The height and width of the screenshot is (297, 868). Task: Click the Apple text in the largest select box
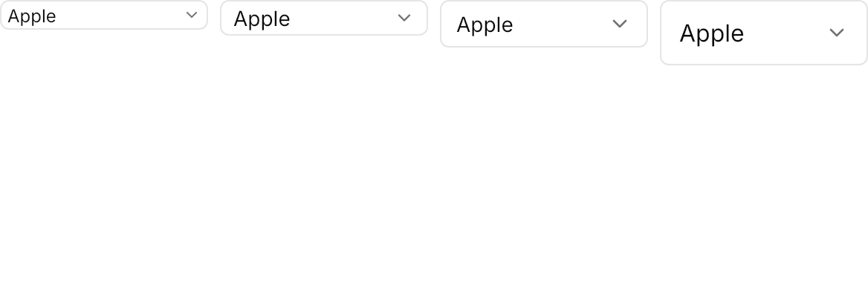[711, 33]
